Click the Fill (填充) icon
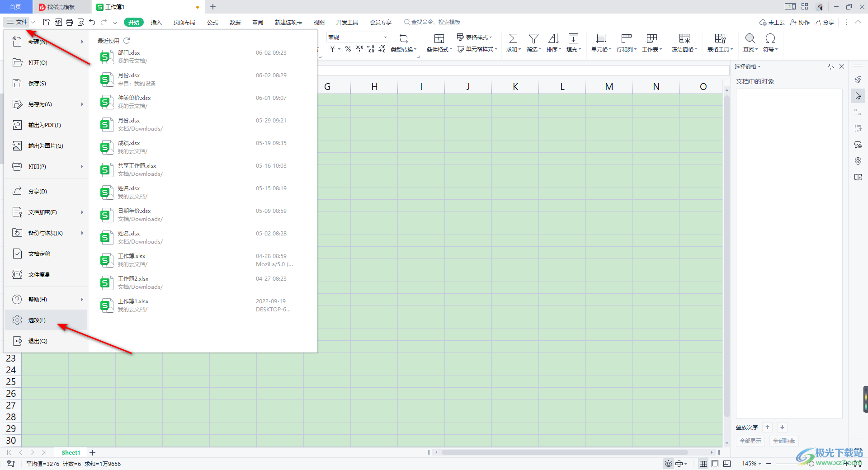This screenshot has height=470, width=868. [x=573, y=38]
